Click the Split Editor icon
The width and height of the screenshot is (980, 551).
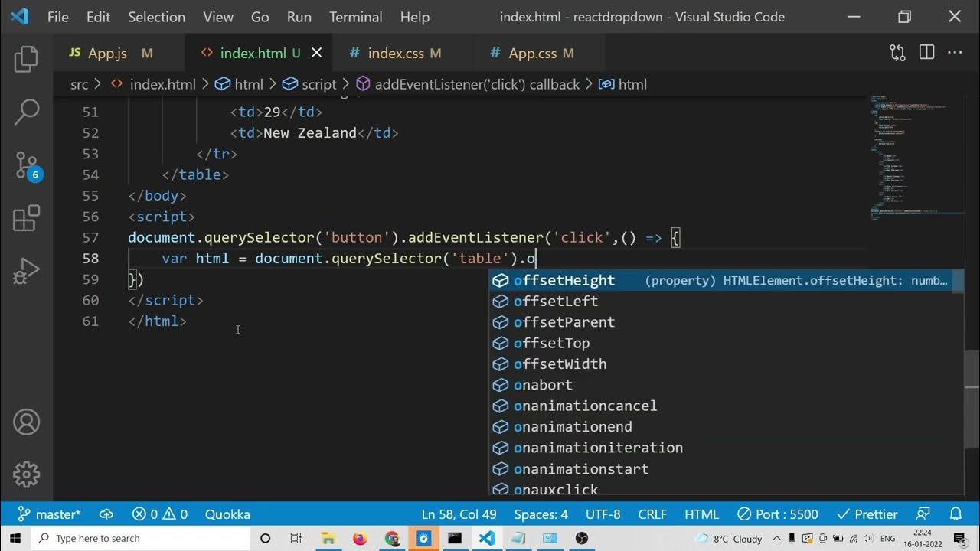click(x=926, y=53)
